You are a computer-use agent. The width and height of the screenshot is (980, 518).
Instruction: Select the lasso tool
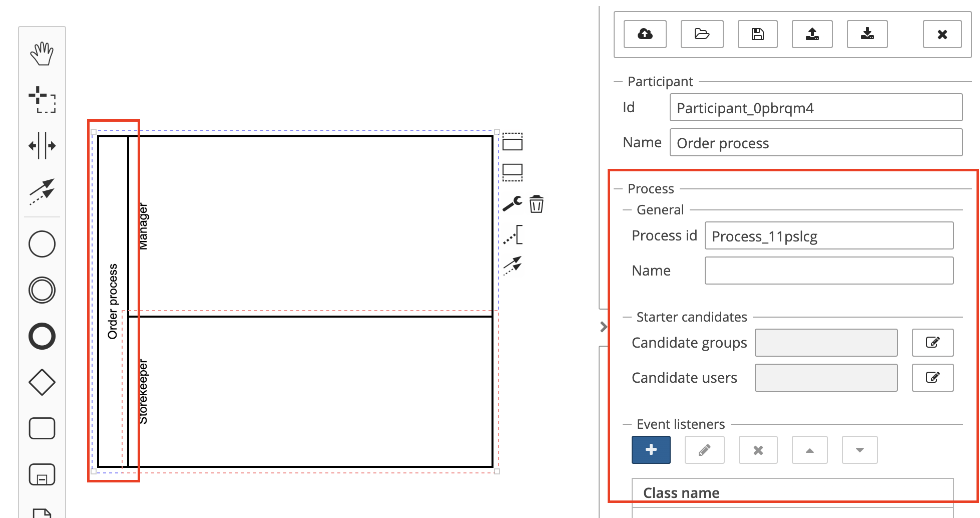point(42,99)
